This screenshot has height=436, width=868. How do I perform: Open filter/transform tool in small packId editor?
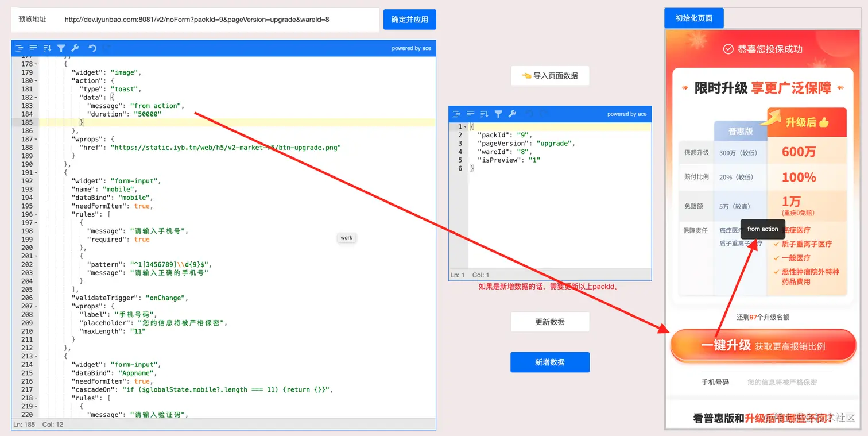click(x=498, y=114)
